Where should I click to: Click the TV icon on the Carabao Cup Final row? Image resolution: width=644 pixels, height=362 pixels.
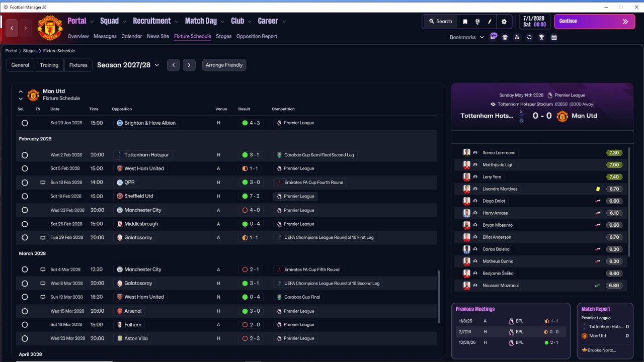(43, 297)
